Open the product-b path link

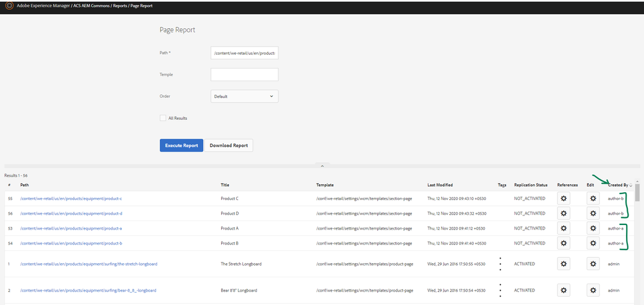click(x=71, y=243)
